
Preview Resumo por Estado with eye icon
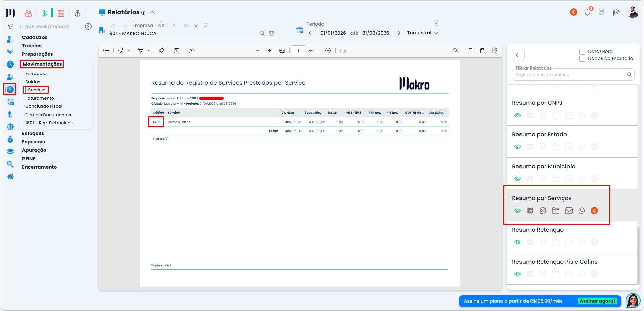[x=517, y=147]
